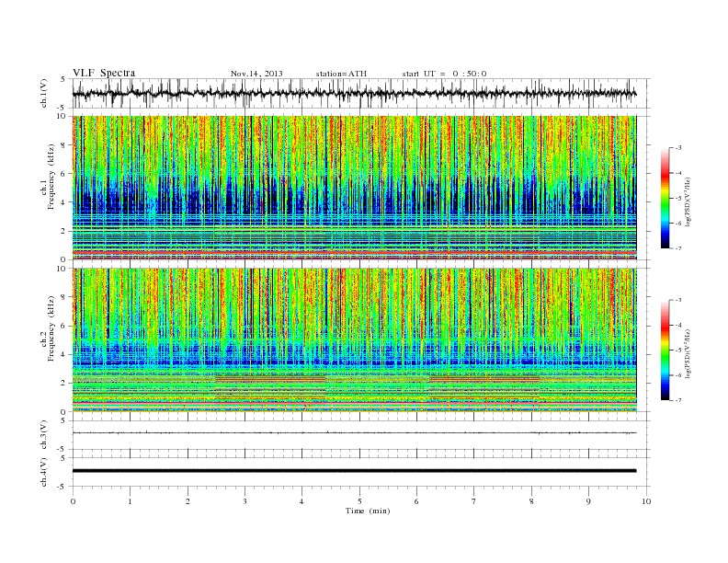Screen dimensions: 728x563
Task: Click the "2" time axis tick label
Action: pos(188,501)
